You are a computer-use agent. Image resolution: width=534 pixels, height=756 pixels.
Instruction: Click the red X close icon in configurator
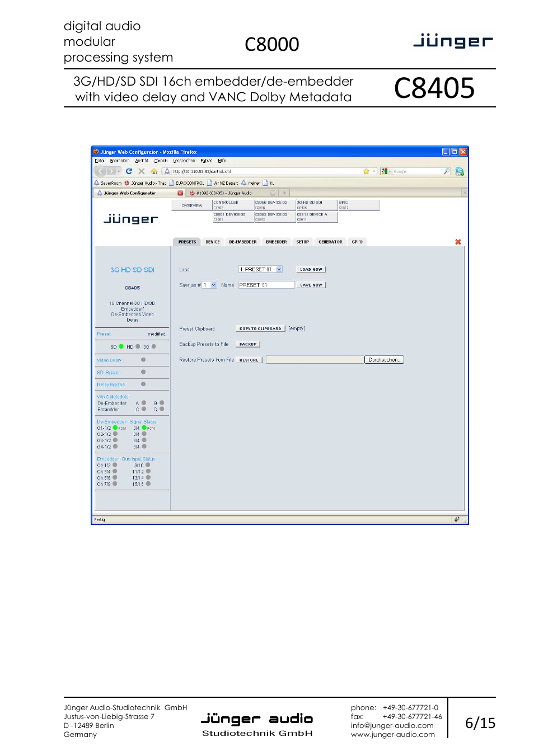[458, 242]
